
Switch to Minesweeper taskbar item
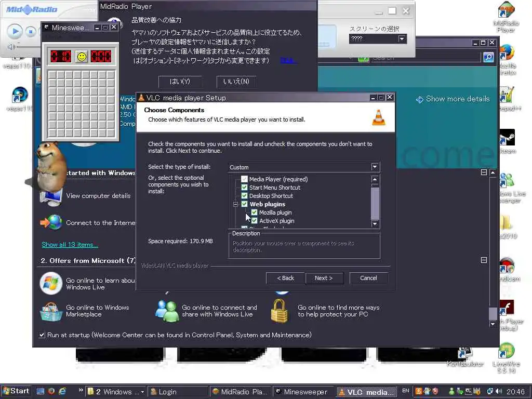(303, 392)
